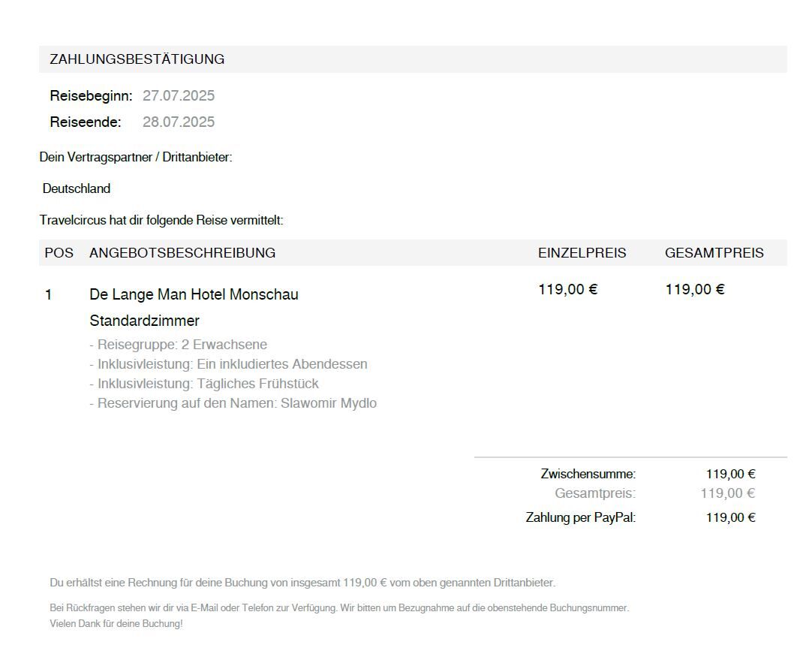Click the Vielen Dank für deine Buchung text
This screenshot has width=812, height=651.
coord(116,623)
